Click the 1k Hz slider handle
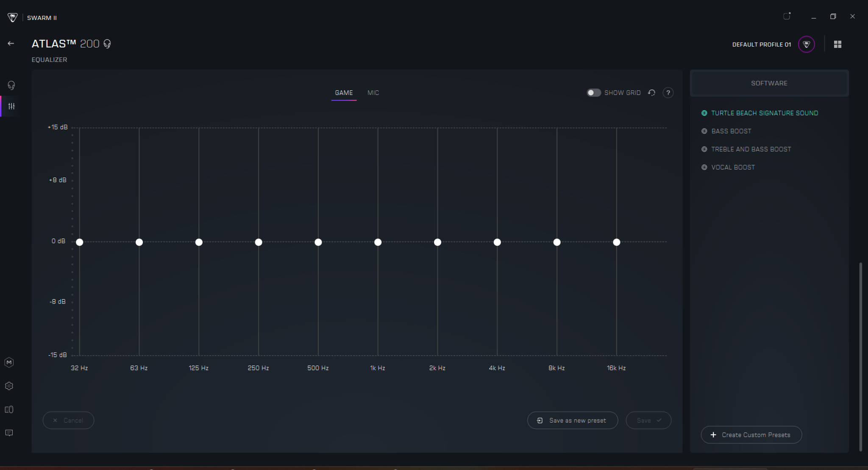868x470 pixels. click(378, 242)
